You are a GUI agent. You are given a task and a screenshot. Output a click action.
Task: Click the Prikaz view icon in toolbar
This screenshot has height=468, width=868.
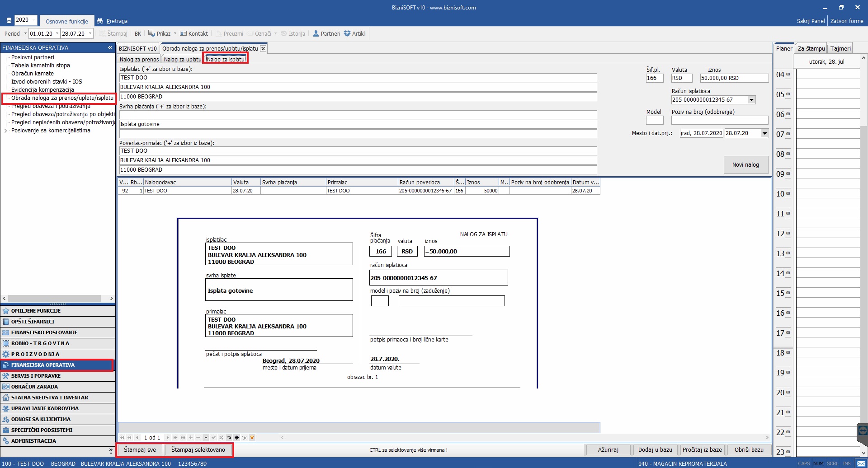point(151,33)
